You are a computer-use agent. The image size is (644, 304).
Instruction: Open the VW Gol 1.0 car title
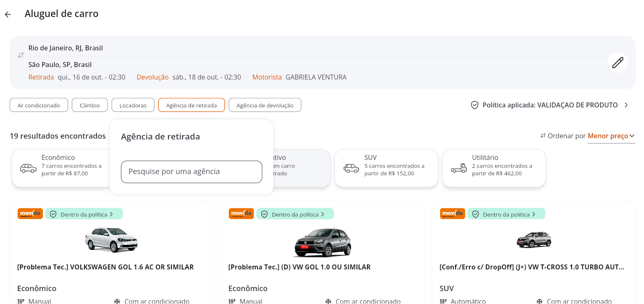(x=299, y=267)
